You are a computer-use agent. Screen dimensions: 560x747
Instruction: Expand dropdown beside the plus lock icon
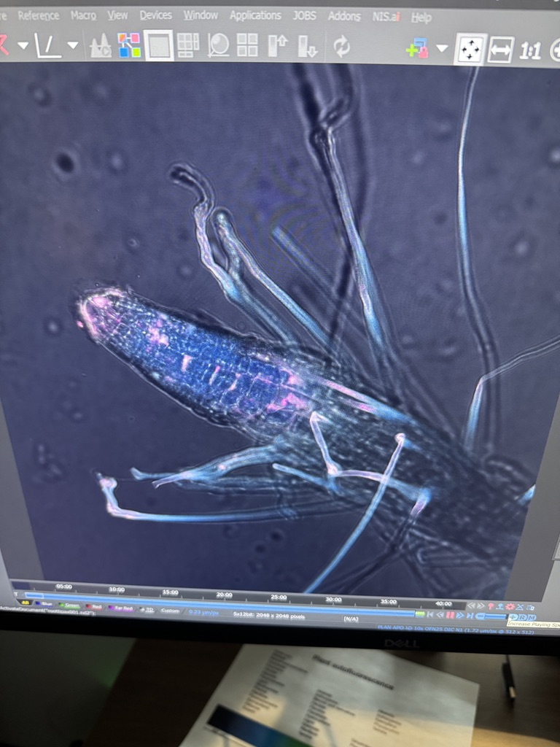tap(442, 48)
